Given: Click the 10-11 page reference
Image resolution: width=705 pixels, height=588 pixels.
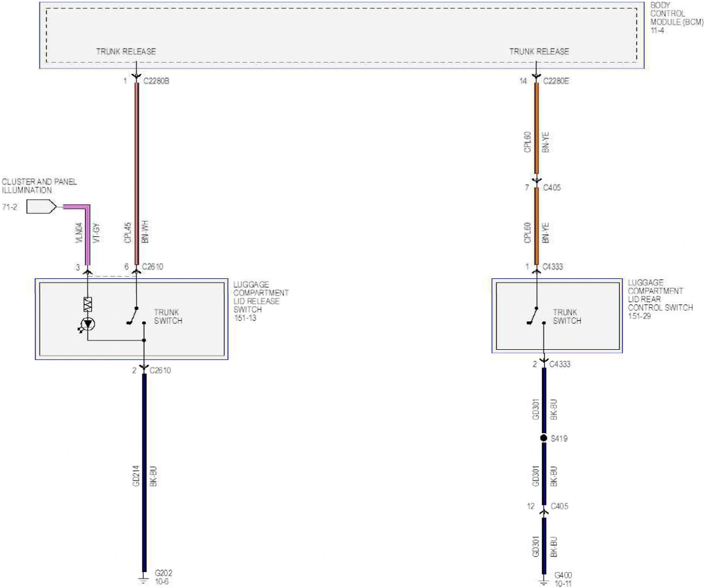Looking at the screenshot, I should point(563,583).
